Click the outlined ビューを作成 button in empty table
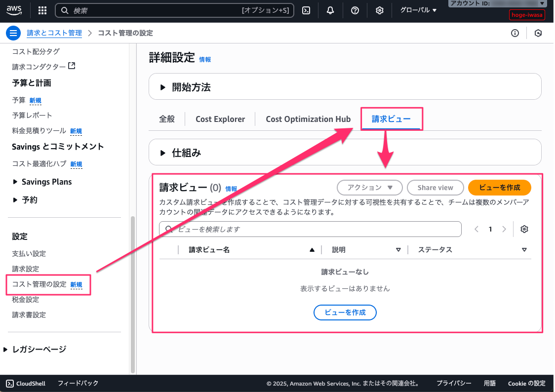 pos(345,313)
